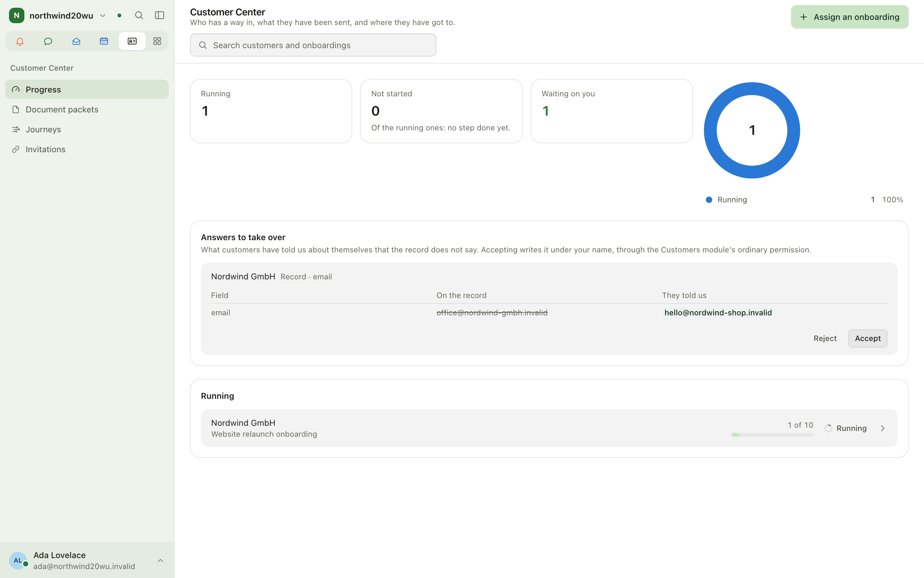The width and height of the screenshot is (924, 578).
Task: Open Journeys section
Action: [x=87, y=129]
